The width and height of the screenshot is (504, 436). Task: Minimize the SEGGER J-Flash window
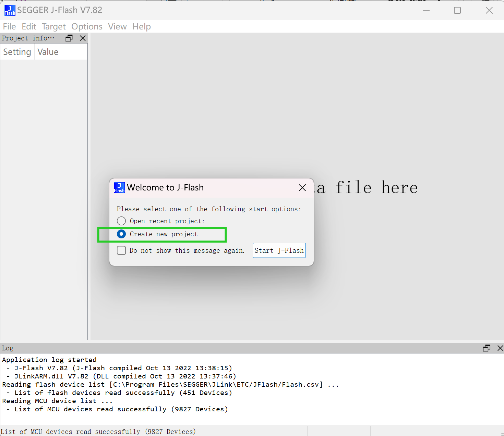(x=426, y=10)
